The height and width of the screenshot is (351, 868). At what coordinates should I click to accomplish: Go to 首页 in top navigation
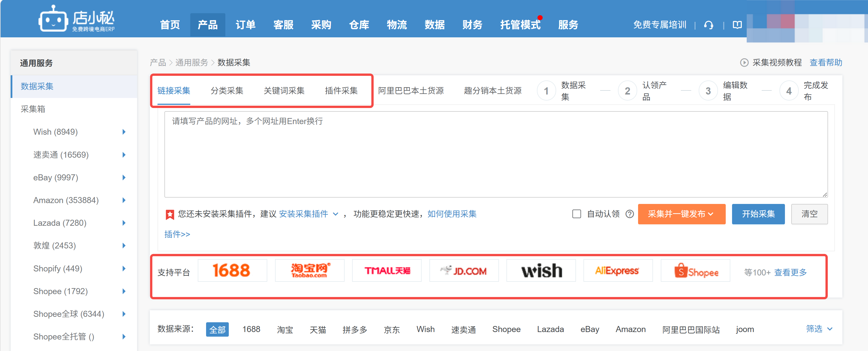(x=170, y=25)
